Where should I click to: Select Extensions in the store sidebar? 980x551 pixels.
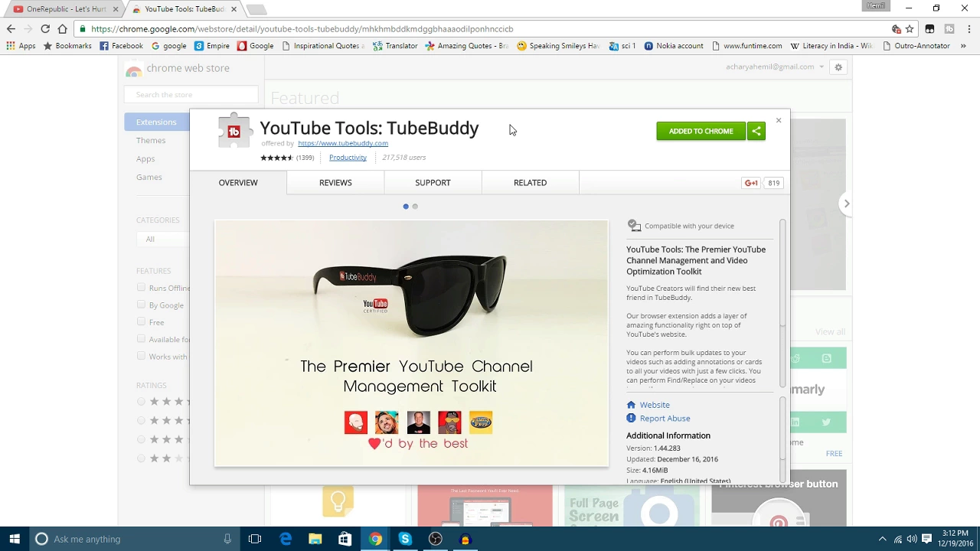[156, 122]
